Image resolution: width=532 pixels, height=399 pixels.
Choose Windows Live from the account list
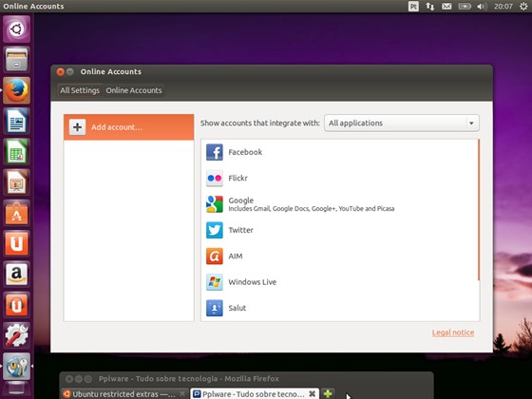pos(339,282)
